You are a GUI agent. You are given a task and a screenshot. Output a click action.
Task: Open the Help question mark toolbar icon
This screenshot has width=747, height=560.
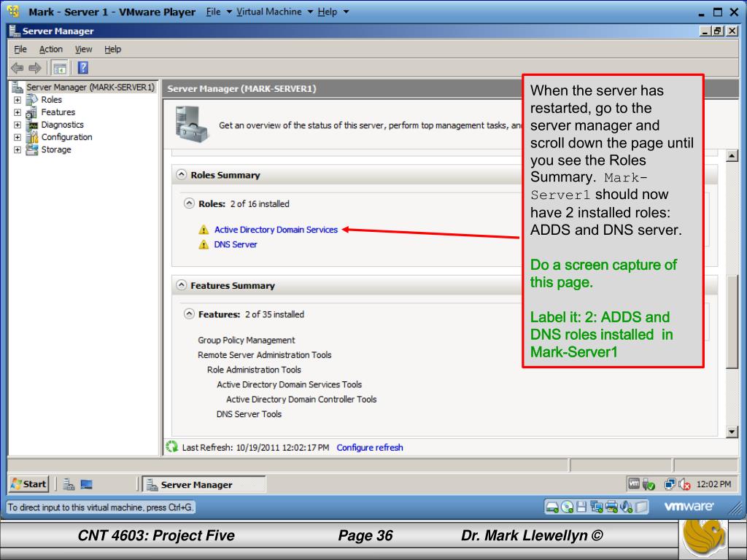tap(83, 68)
